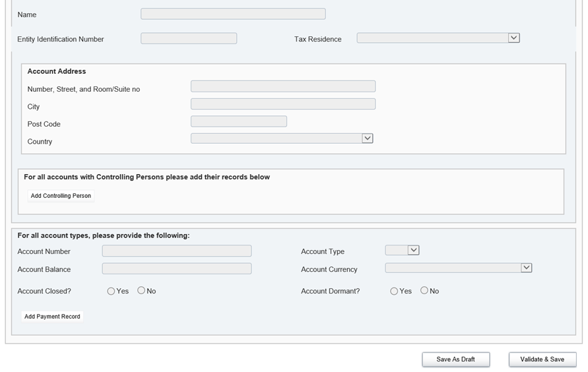Expand the Account Currency dropdown
The image size is (588, 372).
[459, 268]
